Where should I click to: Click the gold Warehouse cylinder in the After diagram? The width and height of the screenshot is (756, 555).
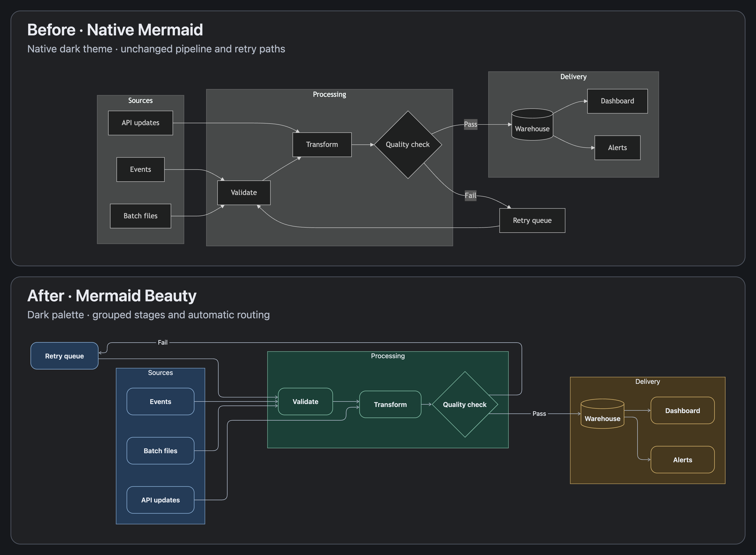(603, 414)
